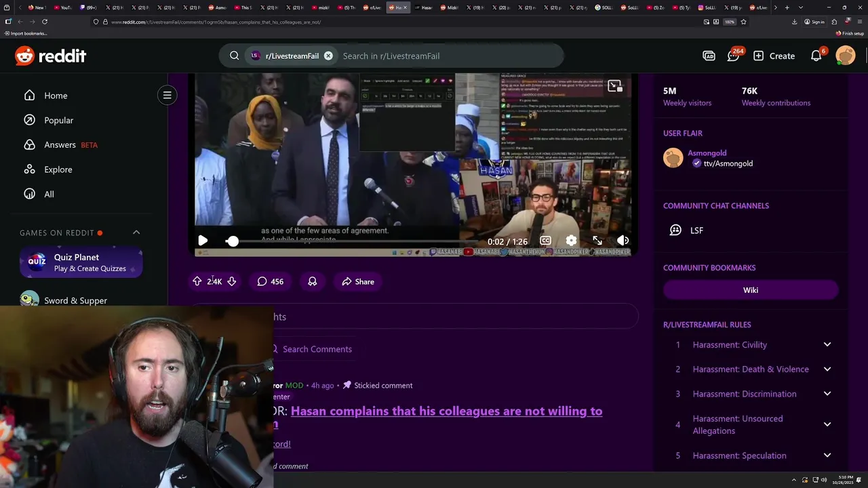Click the 180% zoom level indicator
The width and height of the screenshot is (868, 488).
(730, 22)
